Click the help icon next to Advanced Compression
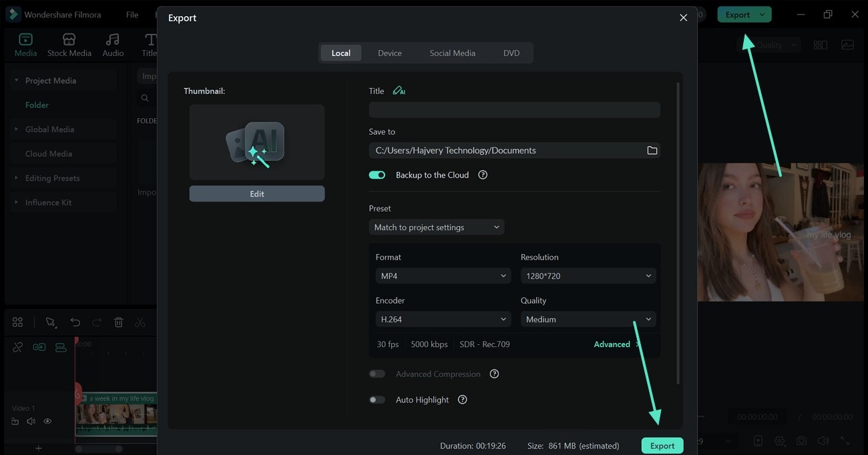This screenshot has height=455, width=868. click(494, 374)
